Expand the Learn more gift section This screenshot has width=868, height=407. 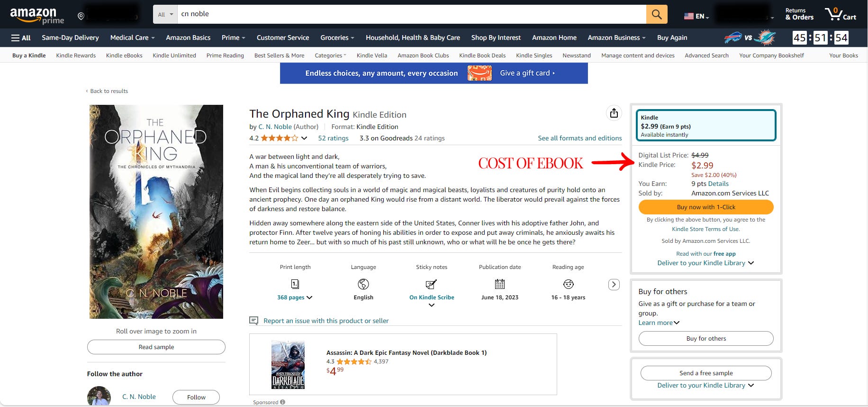(x=659, y=323)
